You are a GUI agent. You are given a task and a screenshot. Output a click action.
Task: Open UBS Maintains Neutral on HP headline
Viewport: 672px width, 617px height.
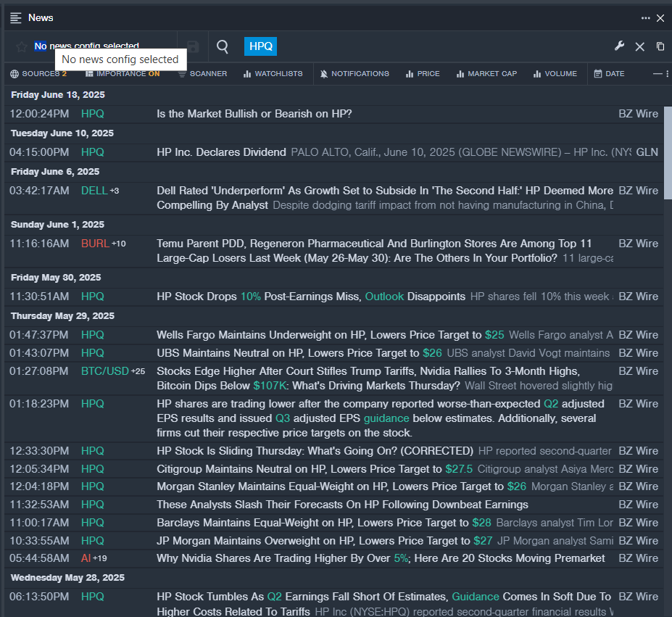[x=299, y=353]
